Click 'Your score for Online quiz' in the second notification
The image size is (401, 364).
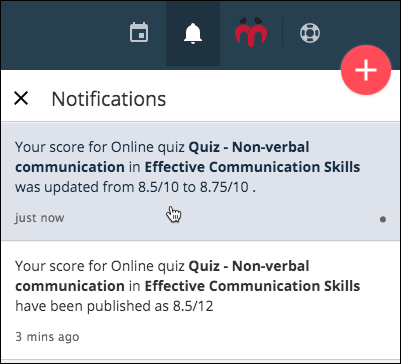[100, 266]
